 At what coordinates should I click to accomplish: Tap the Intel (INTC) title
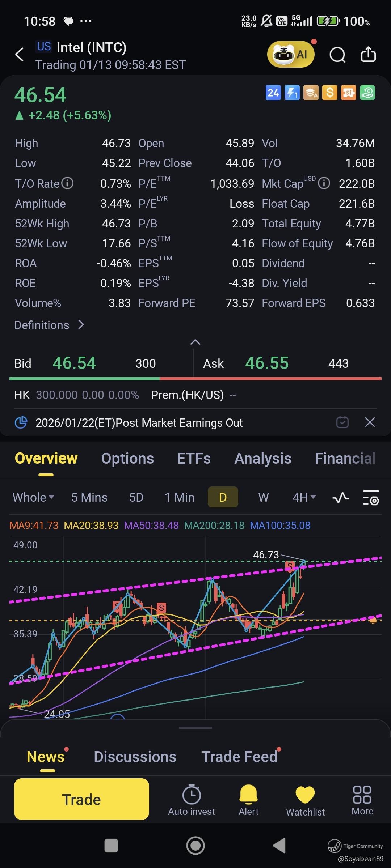pos(92,47)
